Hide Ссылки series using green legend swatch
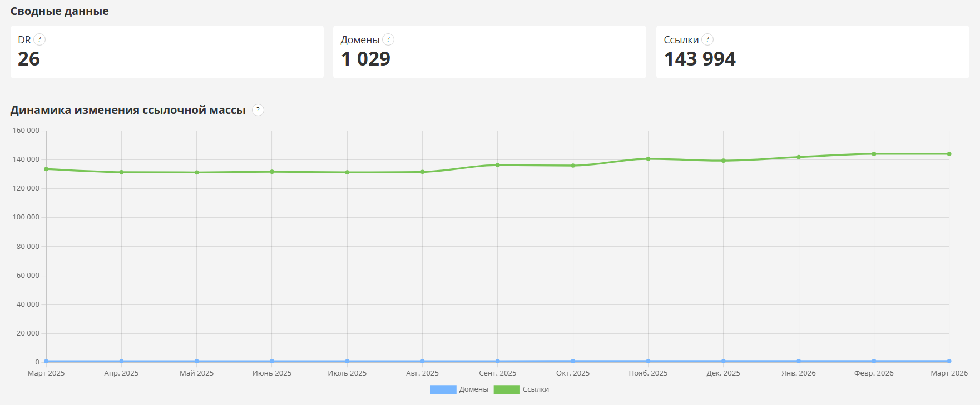This screenshot has width=980, height=405. [506, 389]
